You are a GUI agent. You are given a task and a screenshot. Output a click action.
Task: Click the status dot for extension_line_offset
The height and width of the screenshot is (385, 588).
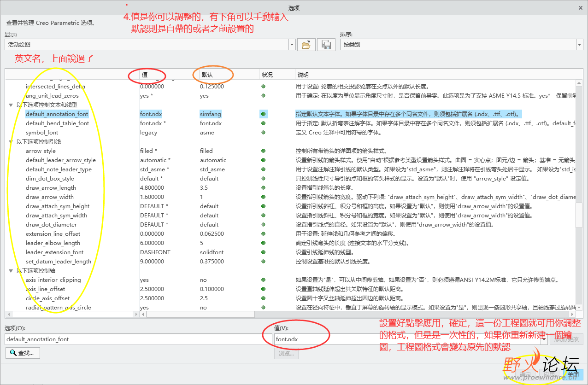263,234
